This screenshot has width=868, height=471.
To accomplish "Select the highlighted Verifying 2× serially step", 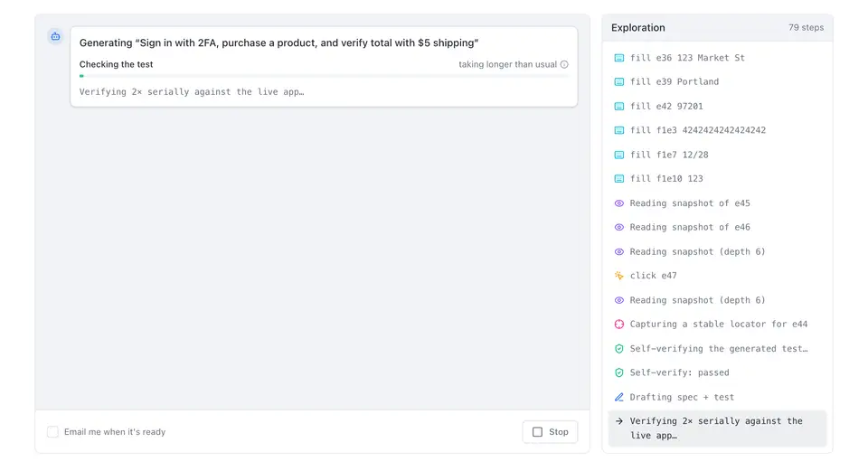I will [x=717, y=429].
